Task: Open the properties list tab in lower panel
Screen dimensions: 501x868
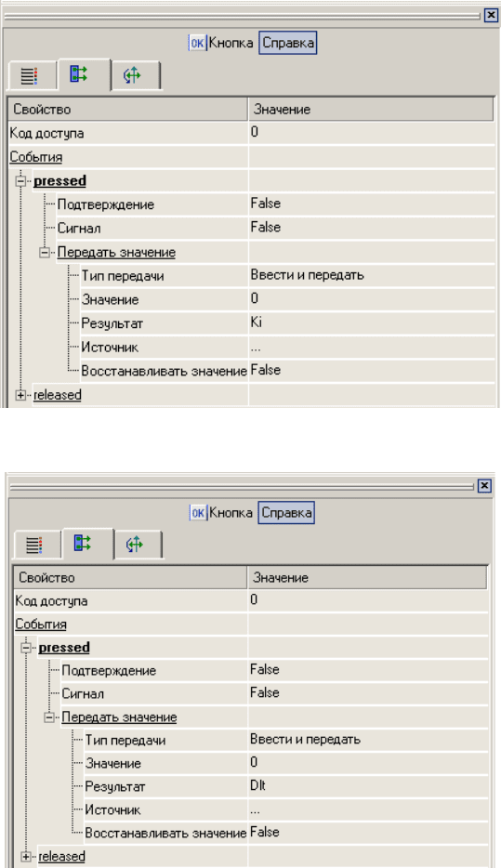Action: [34, 545]
